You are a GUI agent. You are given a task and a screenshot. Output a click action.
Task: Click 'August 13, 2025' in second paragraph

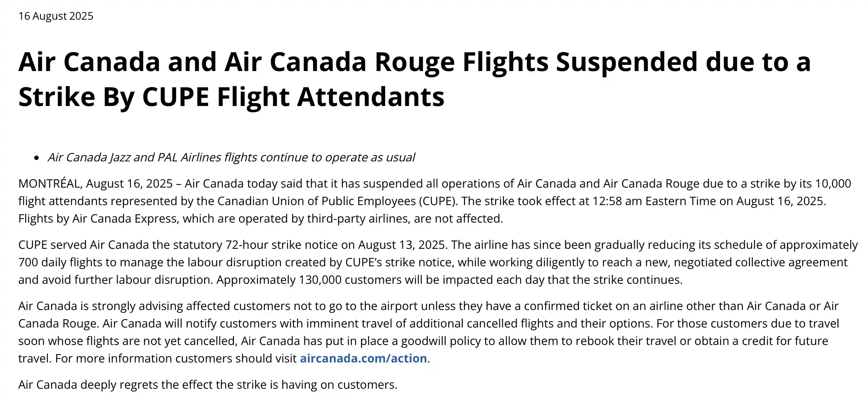[x=402, y=245]
